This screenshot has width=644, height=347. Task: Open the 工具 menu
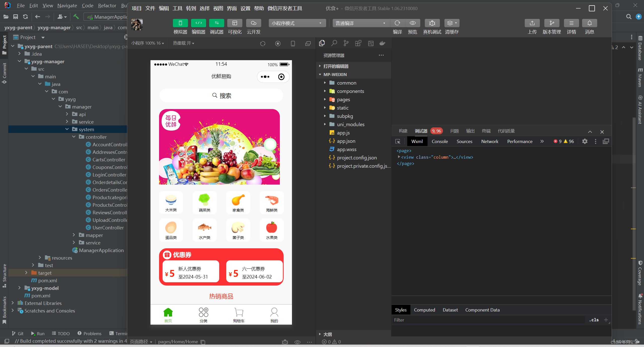pos(177,8)
